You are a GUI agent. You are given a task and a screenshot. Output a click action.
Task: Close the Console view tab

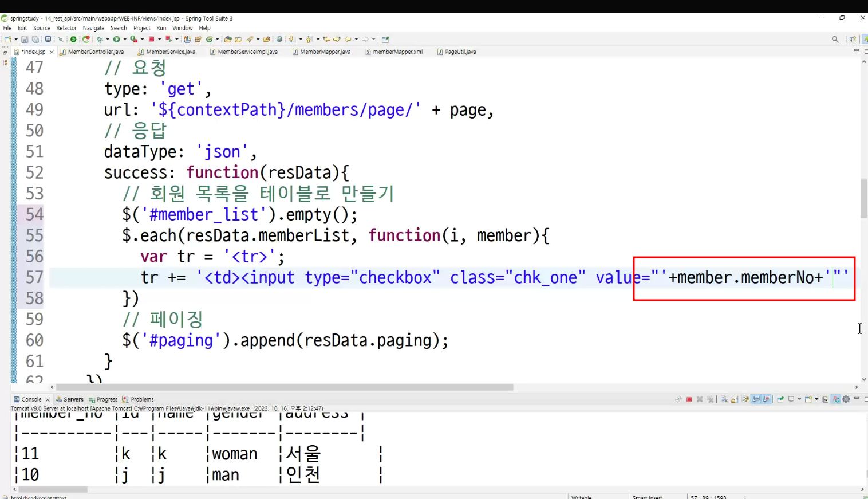click(48, 399)
